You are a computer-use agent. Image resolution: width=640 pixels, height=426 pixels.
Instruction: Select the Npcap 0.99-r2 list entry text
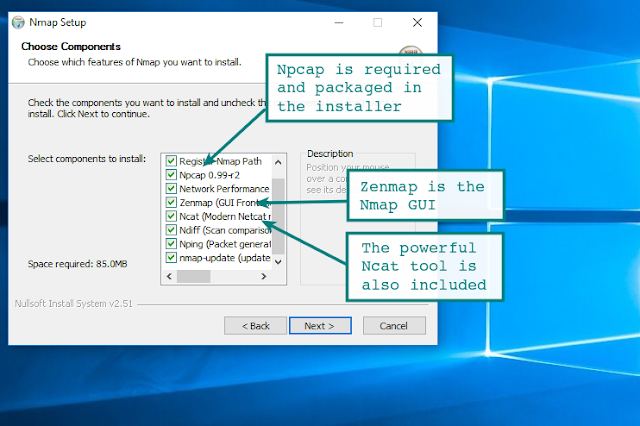click(209, 175)
